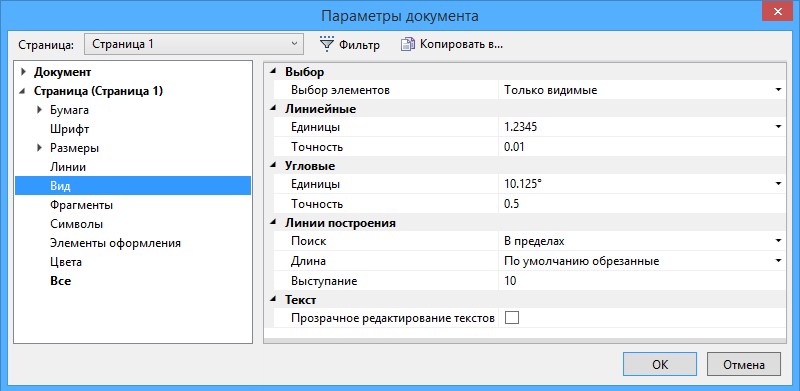The image size is (800, 391).
Task: Expand the Бумага tree node
Action: tap(39, 110)
